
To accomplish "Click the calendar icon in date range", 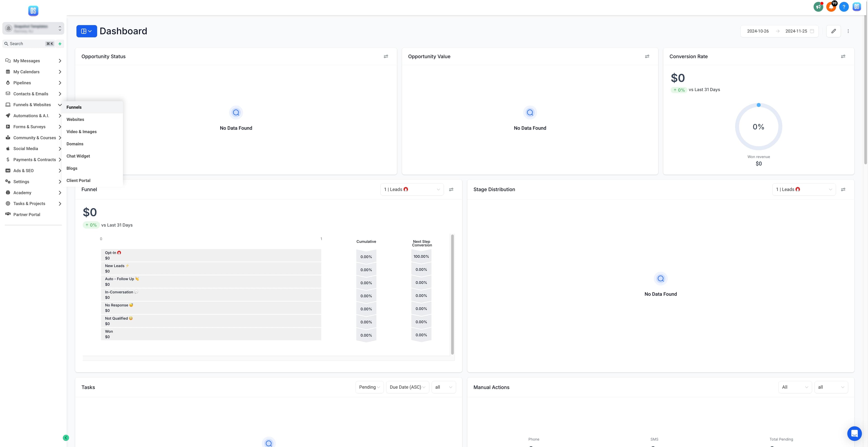I will [812, 31].
